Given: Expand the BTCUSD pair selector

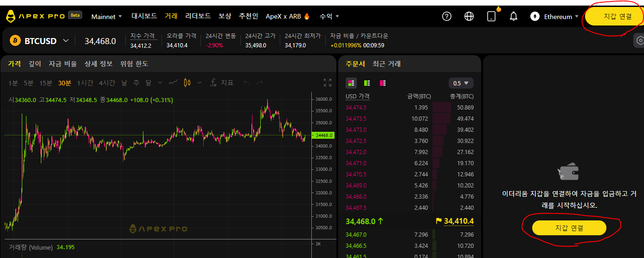Looking at the screenshot, I should (66, 41).
